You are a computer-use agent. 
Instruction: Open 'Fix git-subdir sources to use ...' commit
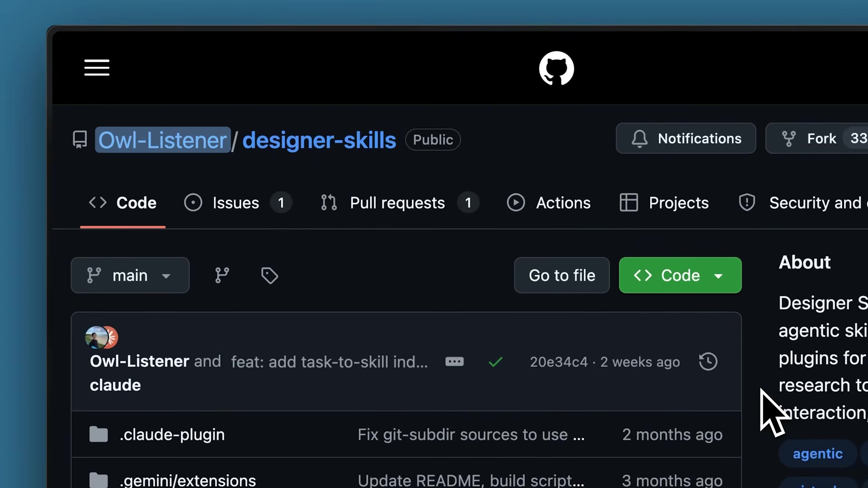pyautogui.click(x=471, y=434)
